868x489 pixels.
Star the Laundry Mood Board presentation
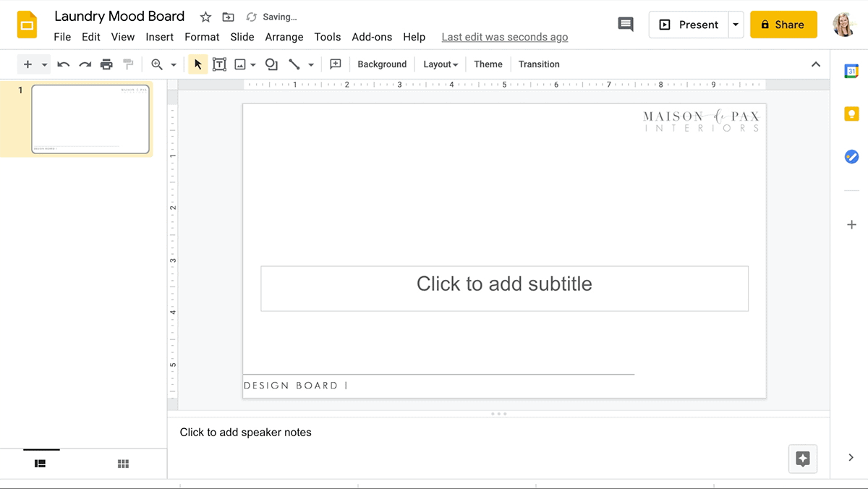pos(205,17)
